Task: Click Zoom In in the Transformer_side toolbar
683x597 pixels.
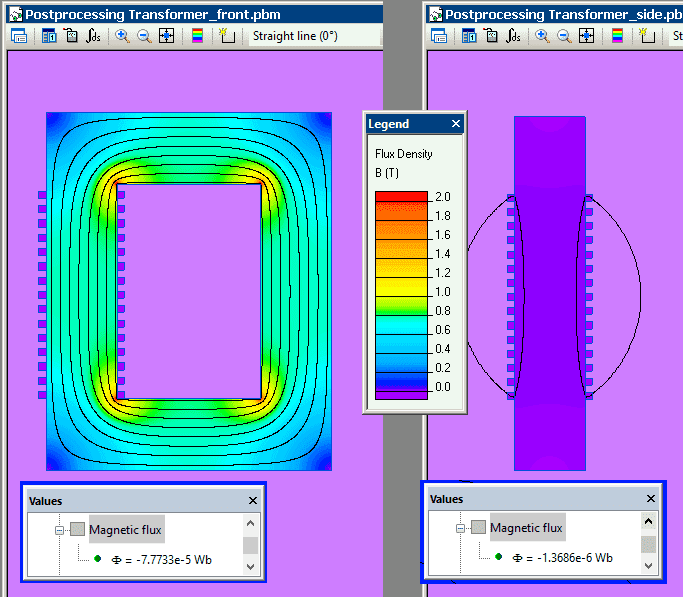Action: click(x=542, y=36)
